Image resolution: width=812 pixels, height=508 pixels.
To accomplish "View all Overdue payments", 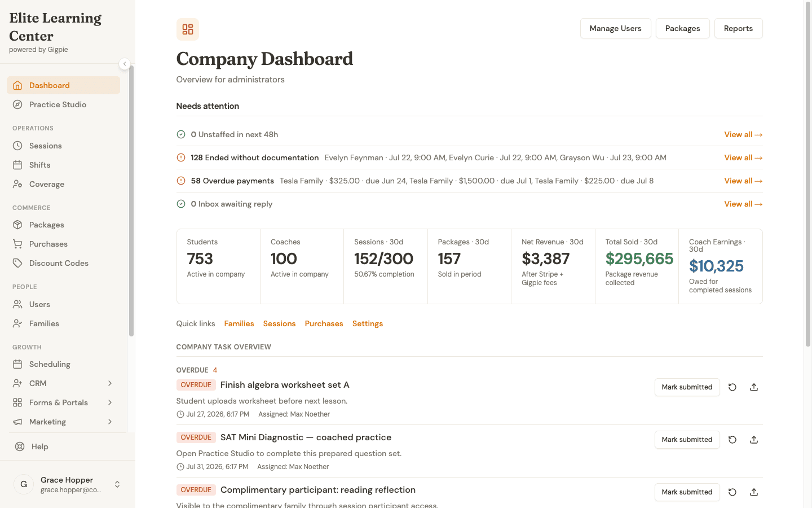I will (743, 181).
